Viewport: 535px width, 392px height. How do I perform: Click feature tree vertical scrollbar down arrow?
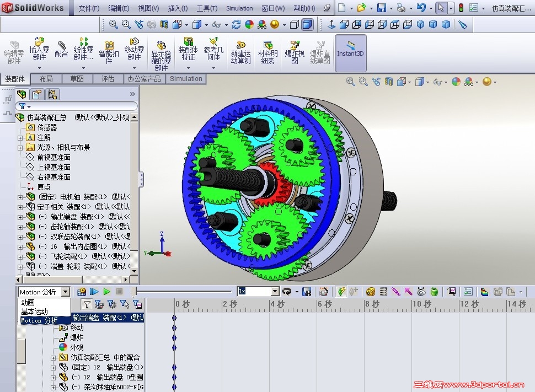pyautogui.click(x=135, y=271)
